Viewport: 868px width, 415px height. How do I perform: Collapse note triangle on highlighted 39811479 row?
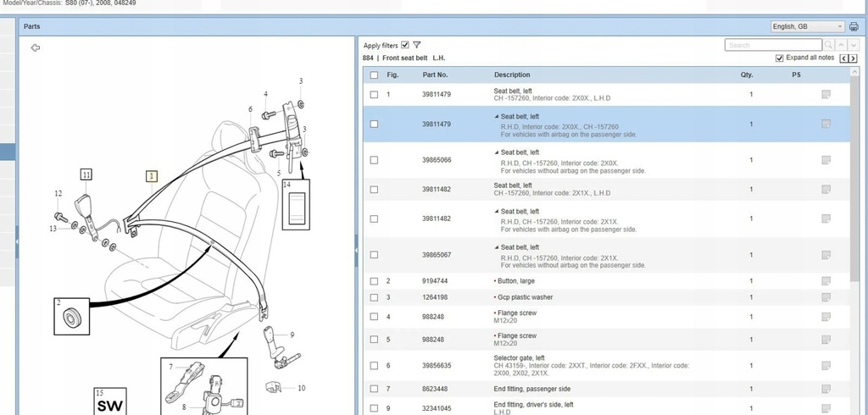click(497, 117)
